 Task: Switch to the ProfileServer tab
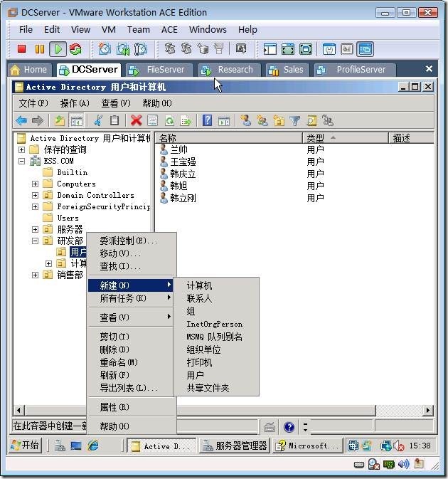tap(355, 70)
